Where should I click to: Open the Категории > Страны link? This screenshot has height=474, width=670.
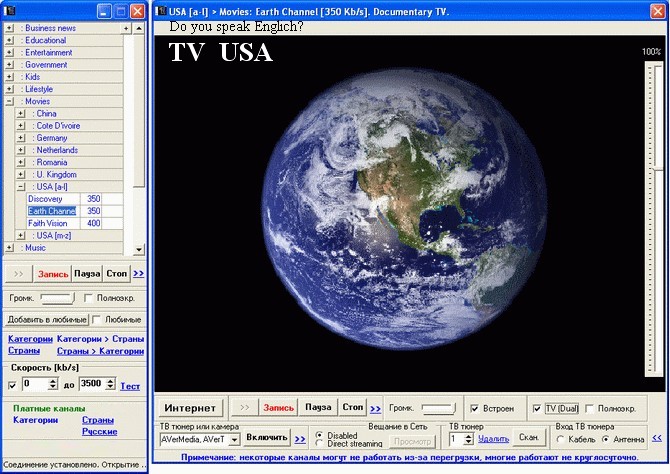[x=100, y=339]
